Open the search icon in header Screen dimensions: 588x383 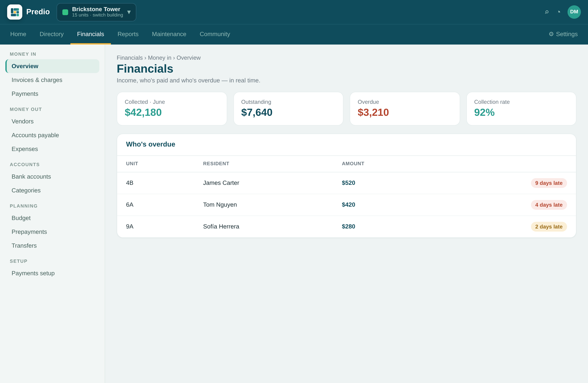pyautogui.click(x=547, y=12)
